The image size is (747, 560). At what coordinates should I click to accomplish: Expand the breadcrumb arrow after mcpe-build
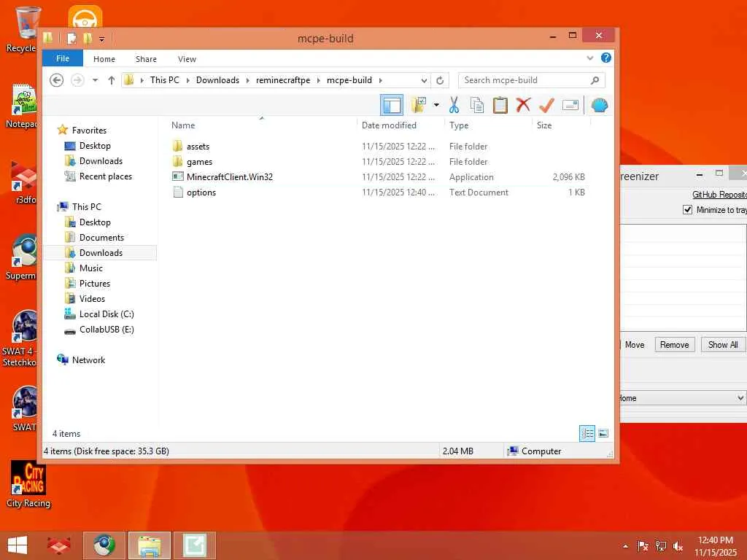coord(381,80)
